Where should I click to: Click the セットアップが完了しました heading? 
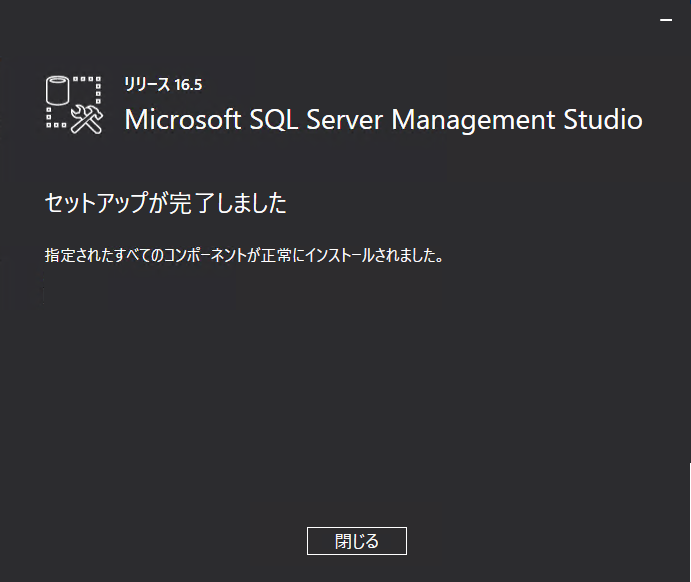pyautogui.click(x=165, y=203)
